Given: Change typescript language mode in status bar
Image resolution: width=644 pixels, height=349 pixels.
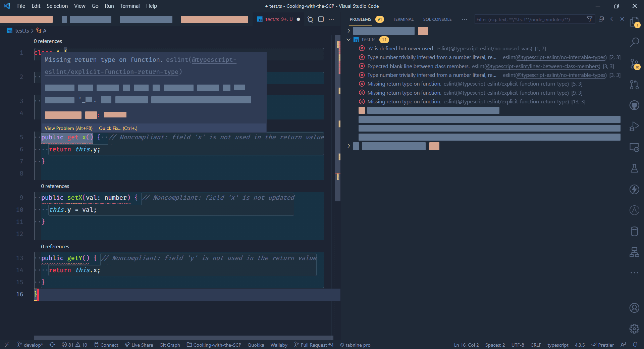Looking at the screenshot, I should point(558,345).
